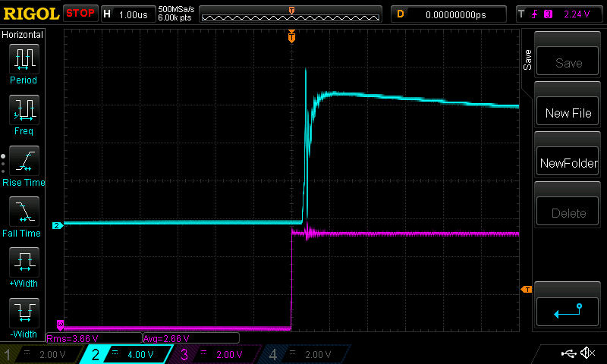Image resolution: width=607 pixels, height=364 pixels.
Task: Choose the Fall Time measurement icon
Action: pyautogui.click(x=24, y=212)
